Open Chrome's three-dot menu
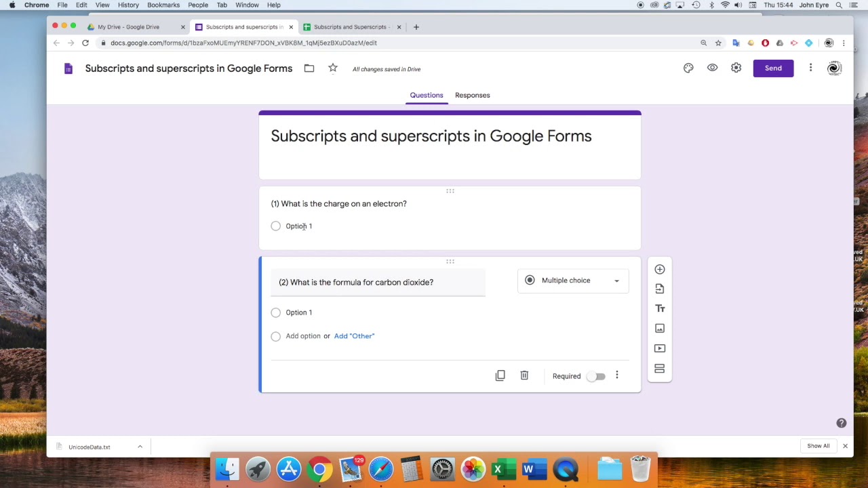The height and width of the screenshot is (488, 868). click(x=844, y=43)
